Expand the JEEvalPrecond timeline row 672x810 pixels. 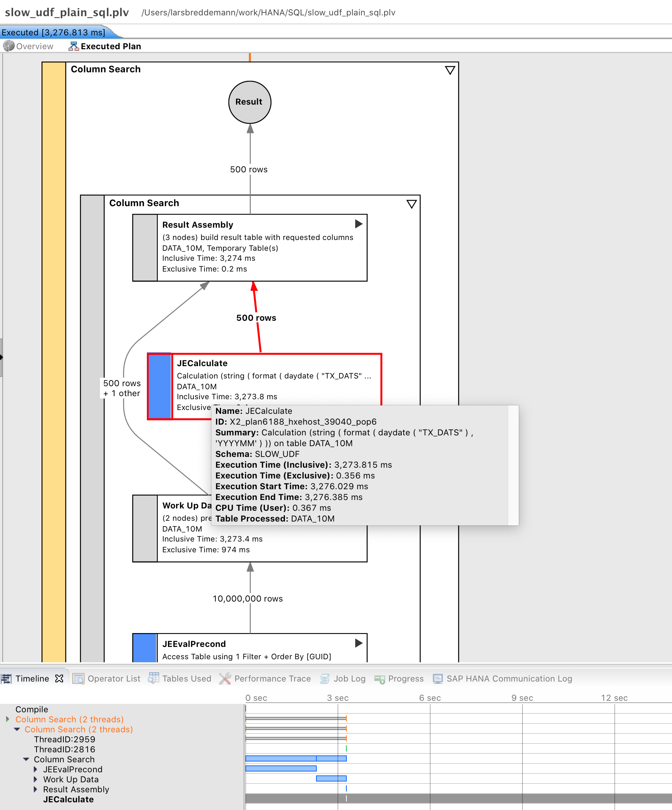point(35,769)
